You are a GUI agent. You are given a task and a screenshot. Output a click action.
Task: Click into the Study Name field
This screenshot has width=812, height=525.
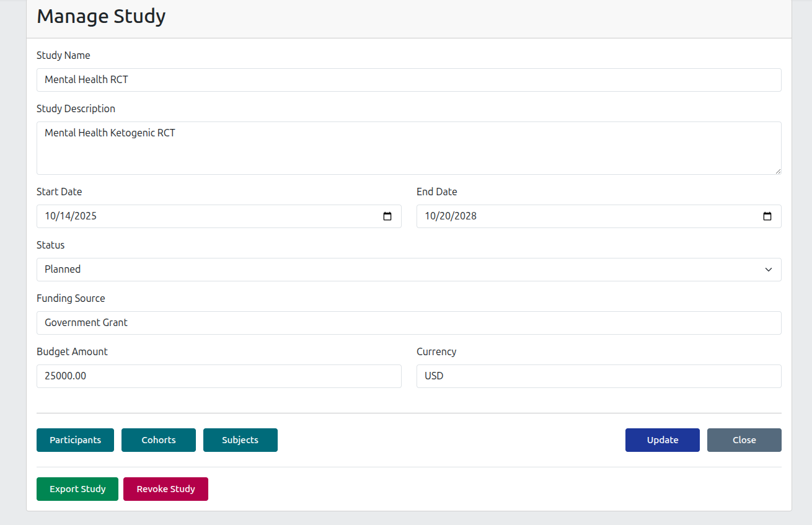click(408, 80)
